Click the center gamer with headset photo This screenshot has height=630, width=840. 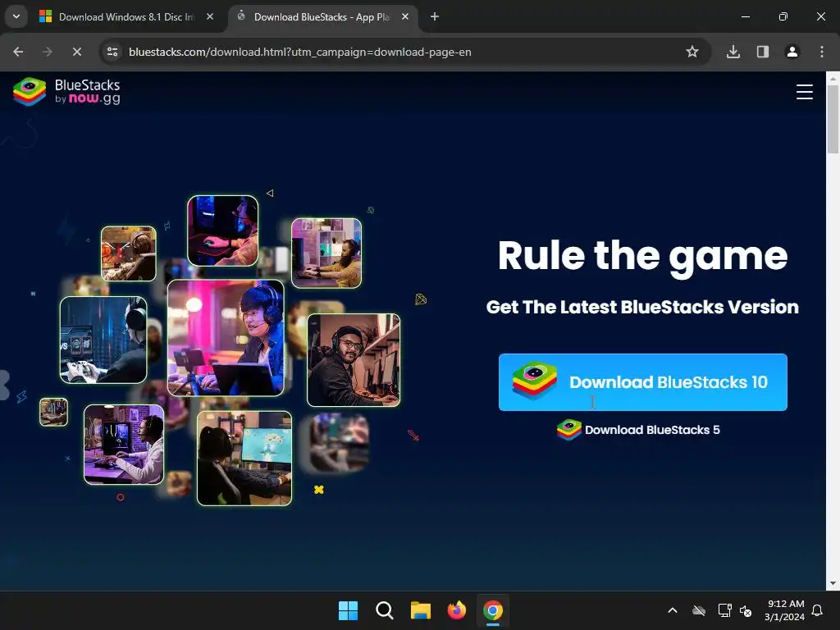pos(226,338)
